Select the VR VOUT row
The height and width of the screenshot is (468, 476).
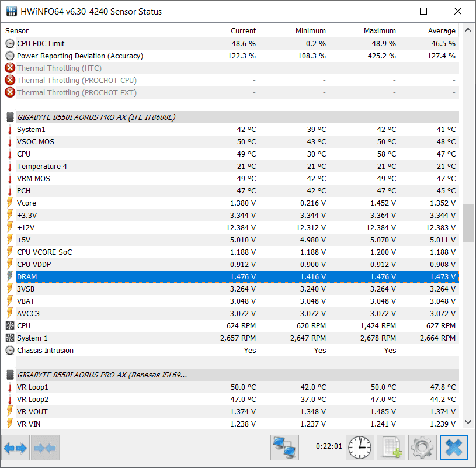point(237,411)
